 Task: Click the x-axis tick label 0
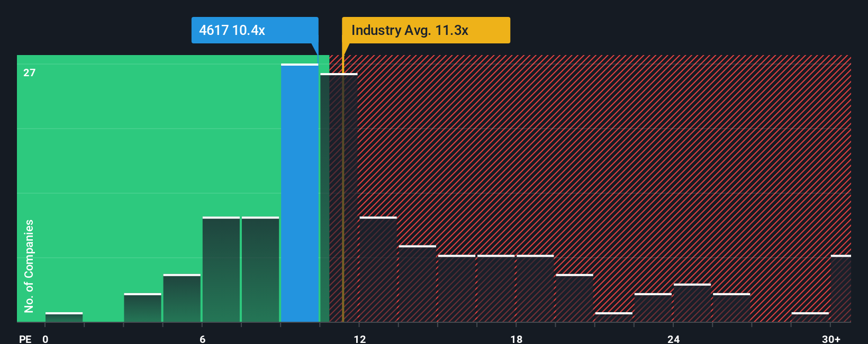point(46,339)
